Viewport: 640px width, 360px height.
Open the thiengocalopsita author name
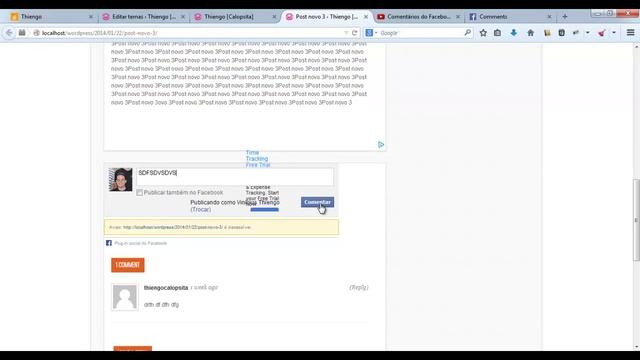(166, 288)
